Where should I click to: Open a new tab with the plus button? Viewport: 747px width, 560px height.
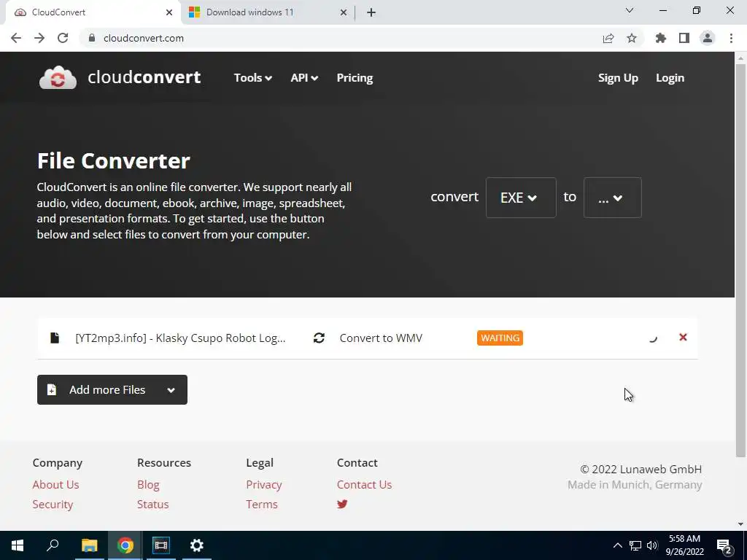(371, 12)
